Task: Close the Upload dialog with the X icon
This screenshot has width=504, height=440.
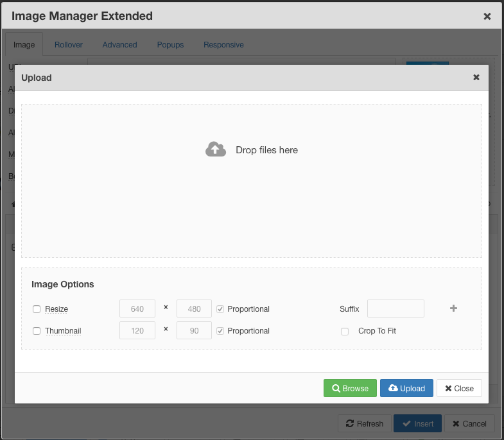Action: pyautogui.click(x=476, y=78)
